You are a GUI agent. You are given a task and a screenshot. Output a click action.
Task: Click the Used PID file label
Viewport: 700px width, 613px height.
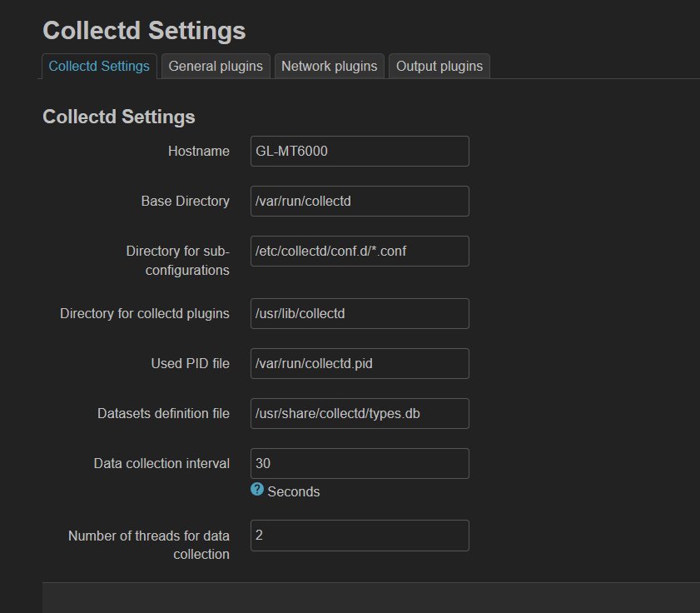point(190,364)
